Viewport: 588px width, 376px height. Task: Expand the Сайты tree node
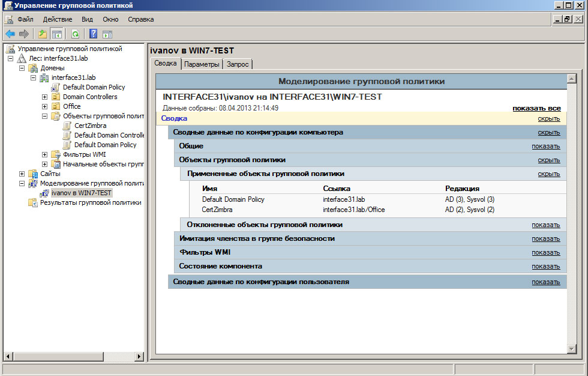point(22,174)
